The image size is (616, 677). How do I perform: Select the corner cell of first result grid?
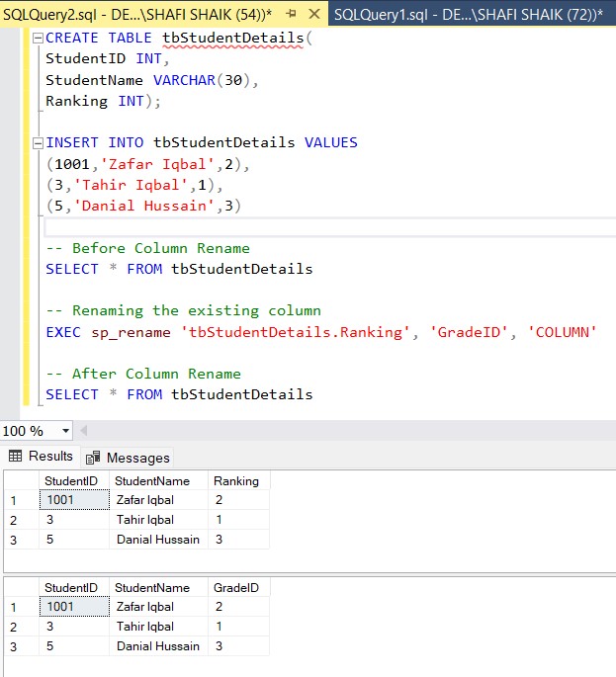[22, 481]
